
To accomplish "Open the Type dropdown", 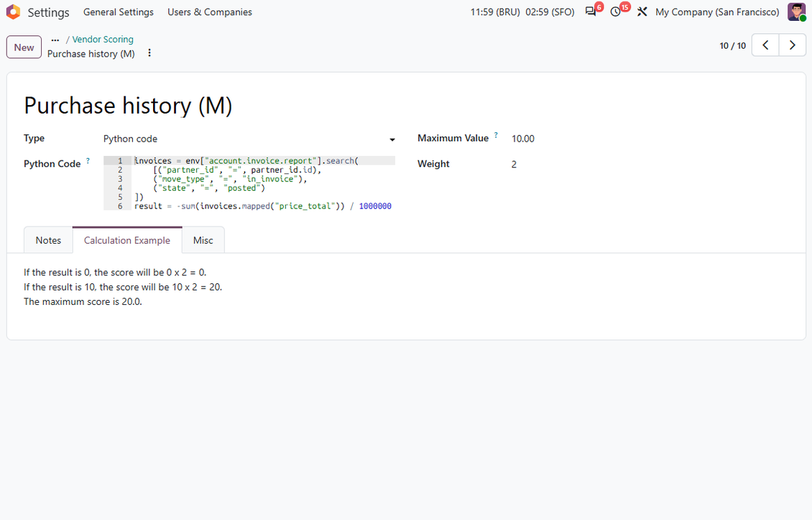I will click(x=249, y=139).
